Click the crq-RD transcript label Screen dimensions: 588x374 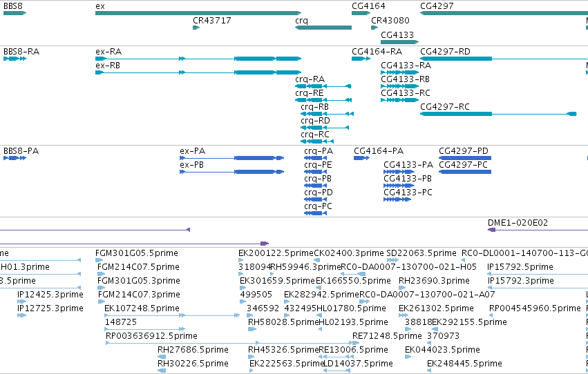pos(315,121)
